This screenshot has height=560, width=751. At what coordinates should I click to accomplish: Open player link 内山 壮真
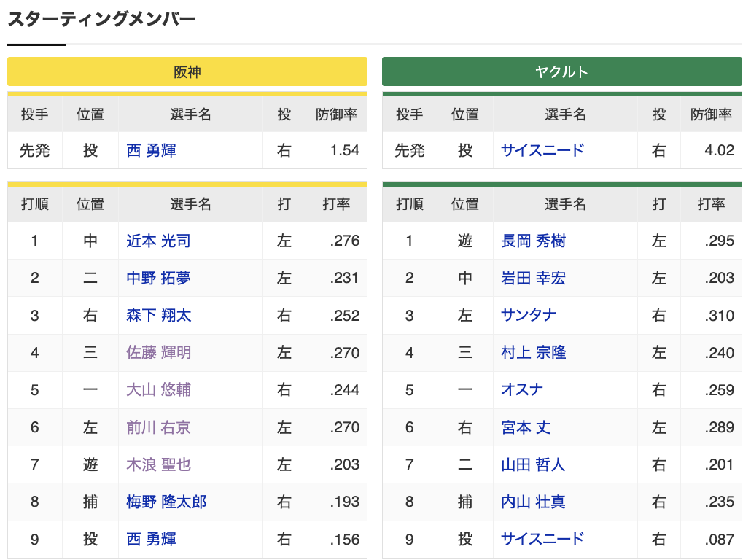click(533, 502)
